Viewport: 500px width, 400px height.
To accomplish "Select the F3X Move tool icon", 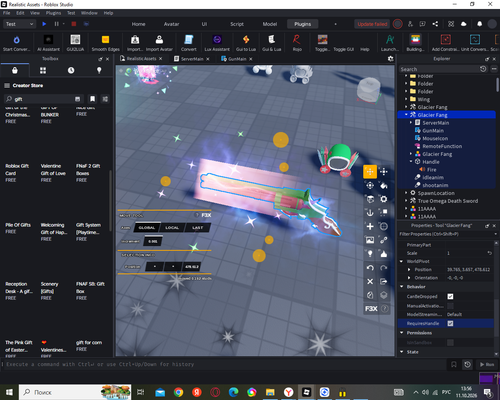I will point(370,172).
